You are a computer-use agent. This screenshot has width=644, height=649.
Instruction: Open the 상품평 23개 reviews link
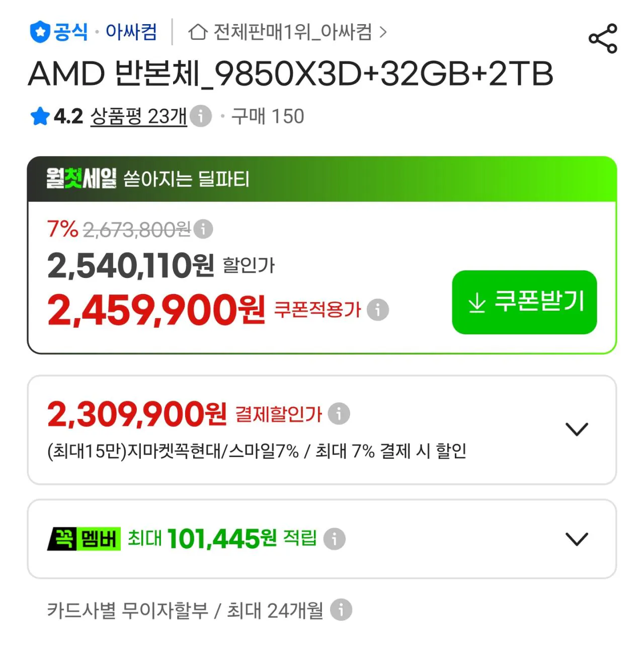(x=138, y=116)
